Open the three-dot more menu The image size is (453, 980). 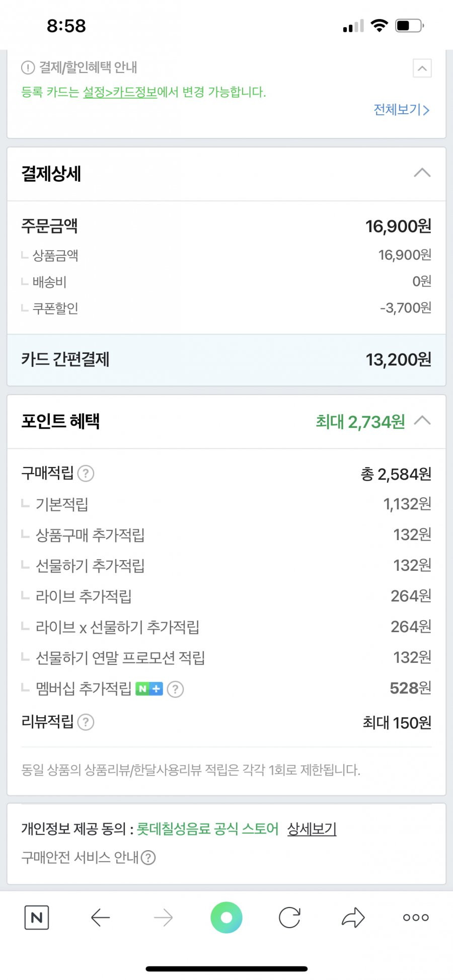[x=416, y=918]
